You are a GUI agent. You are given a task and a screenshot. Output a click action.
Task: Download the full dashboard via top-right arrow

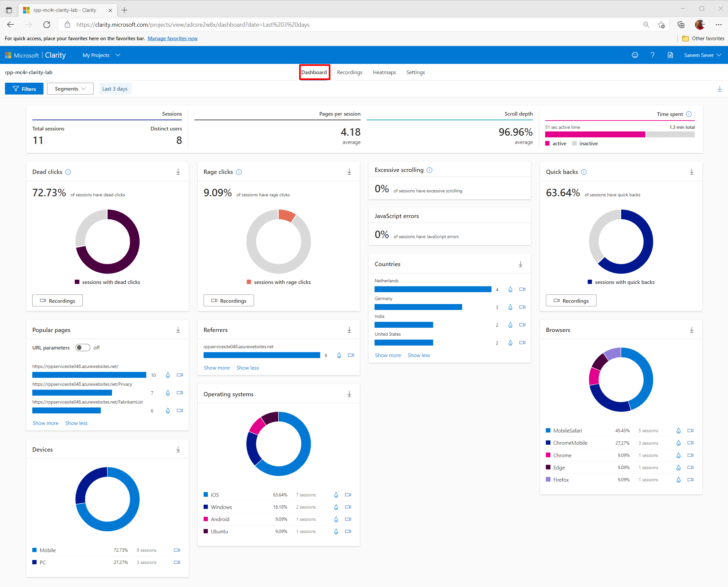click(719, 89)
